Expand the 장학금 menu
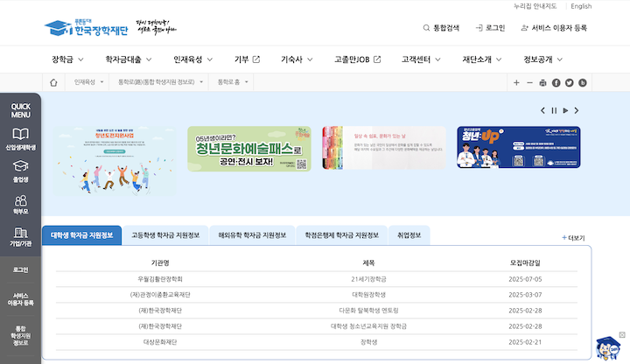 67,59
